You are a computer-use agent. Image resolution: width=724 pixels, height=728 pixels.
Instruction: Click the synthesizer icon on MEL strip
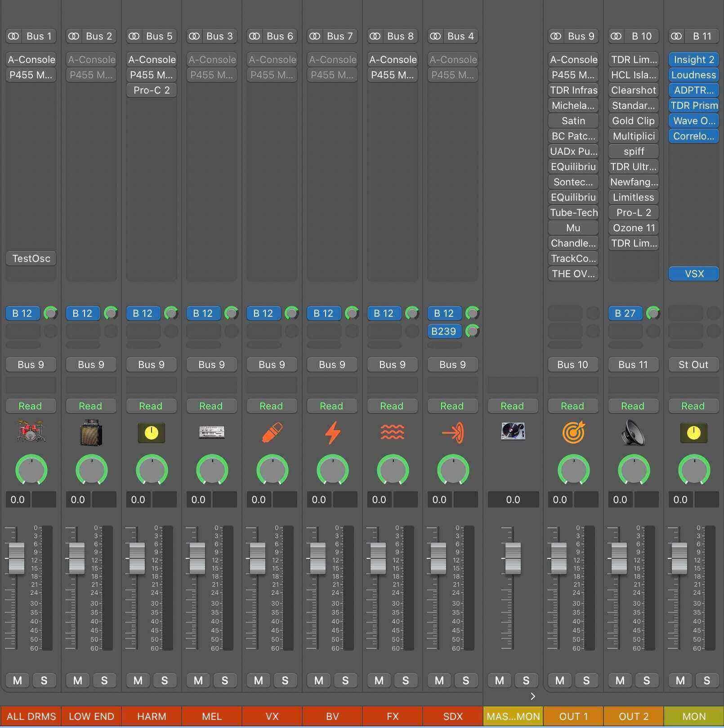coord(212,432)
